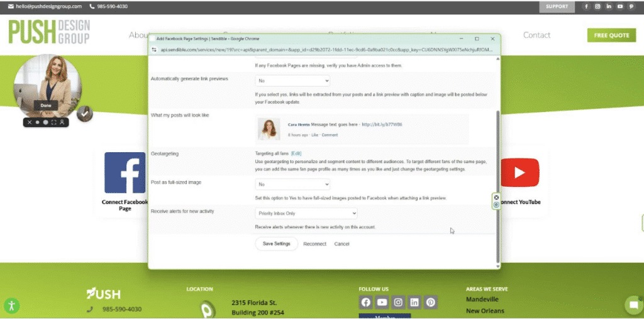Screen dimensions: 644x319
Task: Click the footer Pinterest icon under Follow Us
Action: coord(430,303)
